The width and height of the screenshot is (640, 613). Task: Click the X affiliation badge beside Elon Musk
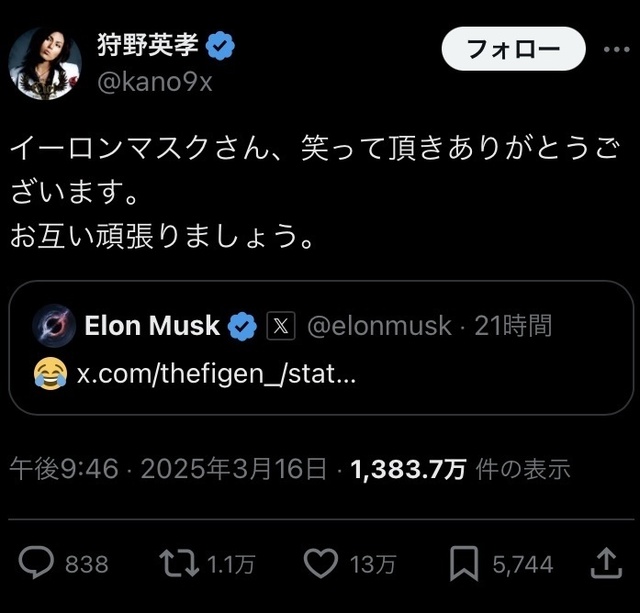point(281,326)
